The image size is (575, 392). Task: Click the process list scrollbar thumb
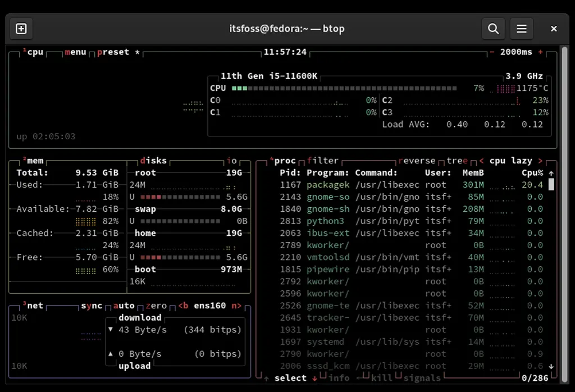pos(551,184)
